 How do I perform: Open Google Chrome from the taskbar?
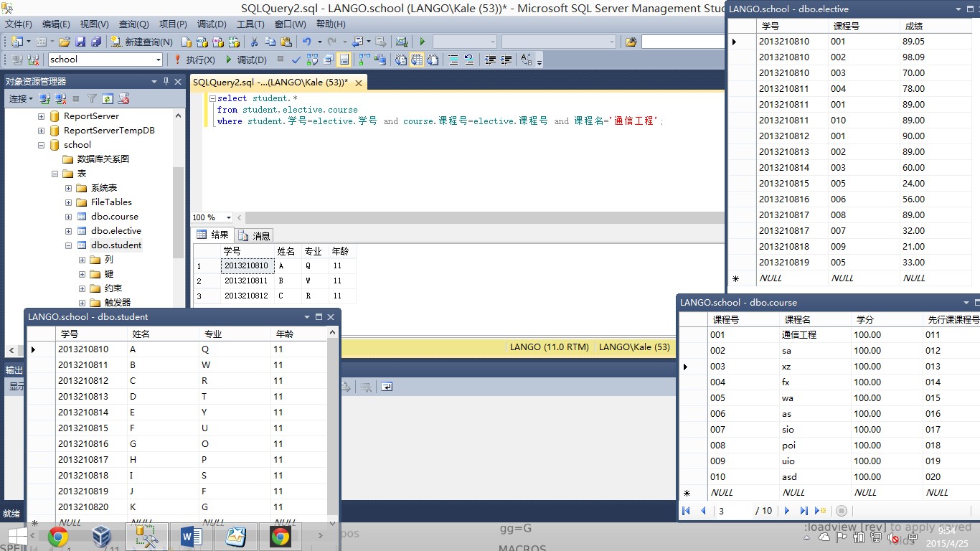[58, 537]
